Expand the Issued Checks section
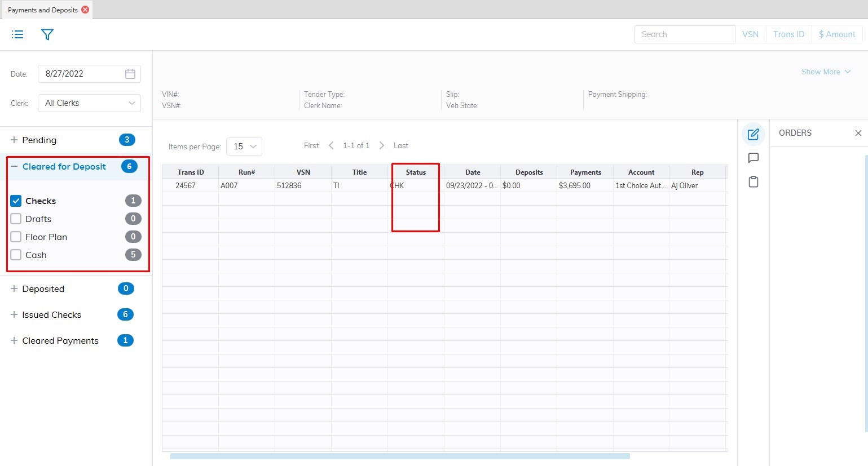This screenshot has width=868, height=466. (x=14, y=314)
